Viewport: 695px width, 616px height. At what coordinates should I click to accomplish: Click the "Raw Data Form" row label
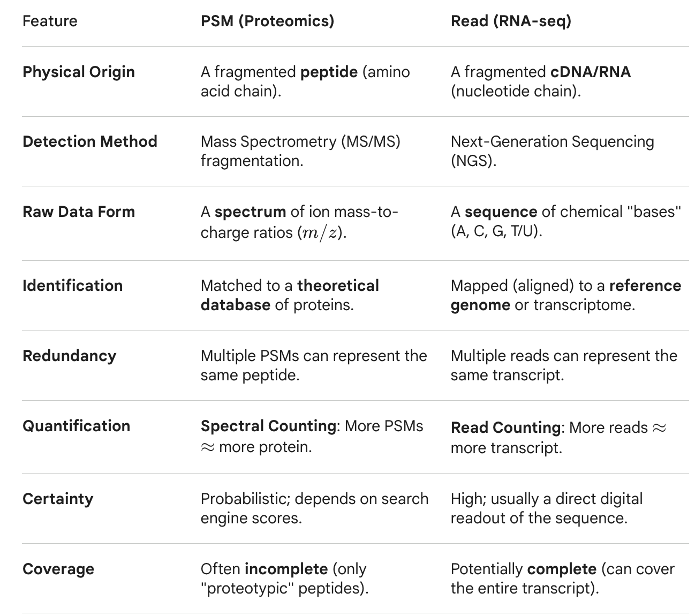coord(79,212)
